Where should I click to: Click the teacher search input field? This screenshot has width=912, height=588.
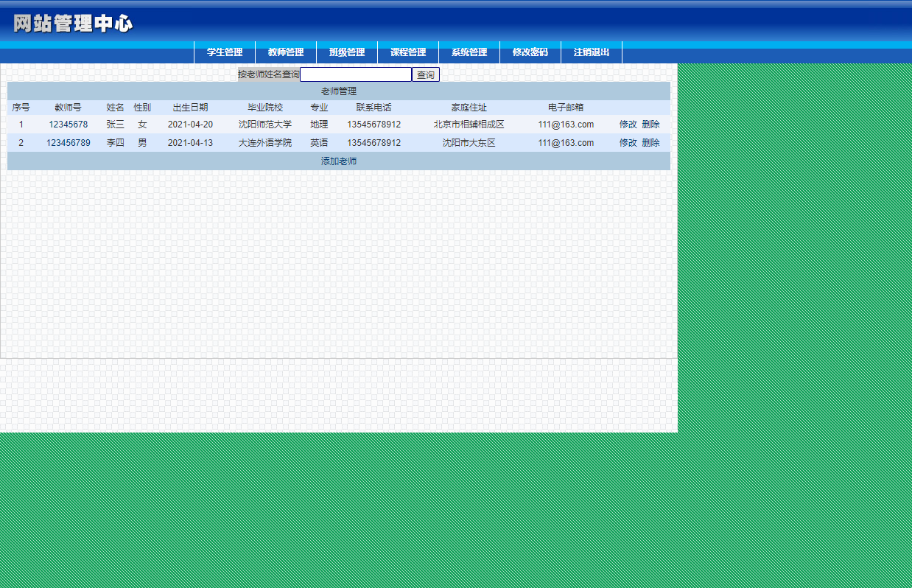[x=357, y=74]
